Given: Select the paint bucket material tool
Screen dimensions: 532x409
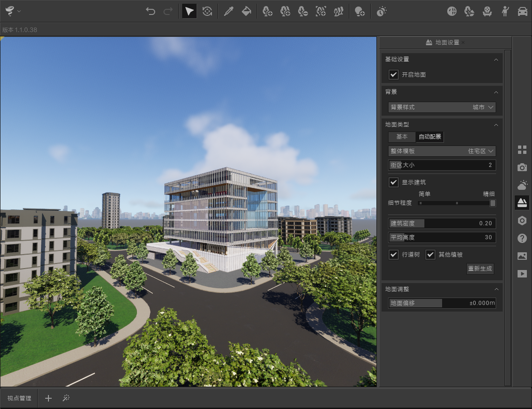Looking at the screenshot, I should coord(246,11).
